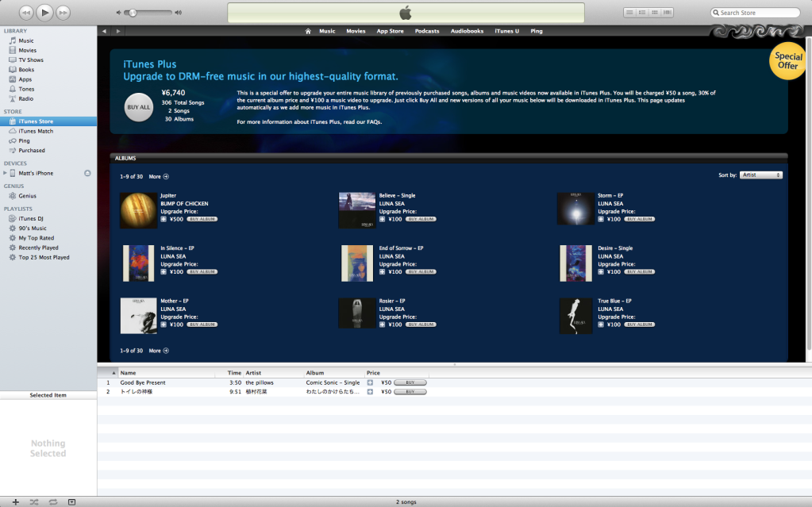This screenshot has width=812, height=507.
Task: Click the previous track rewind button
Action: click(26, 13)
